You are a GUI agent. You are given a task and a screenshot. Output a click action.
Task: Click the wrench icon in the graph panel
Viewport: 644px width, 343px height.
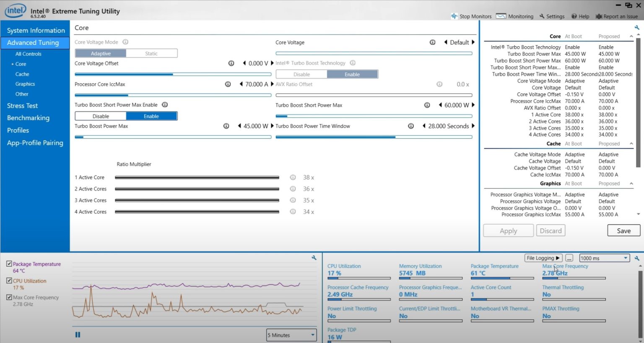[314, 258]
